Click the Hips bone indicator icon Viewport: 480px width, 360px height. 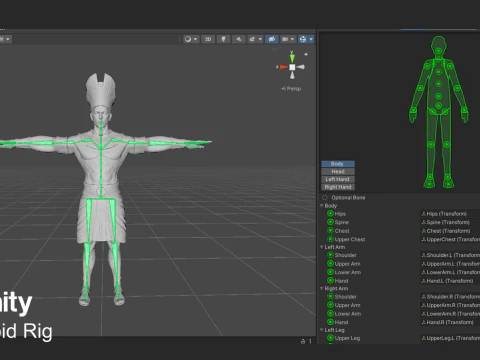(x=330, y=214)
